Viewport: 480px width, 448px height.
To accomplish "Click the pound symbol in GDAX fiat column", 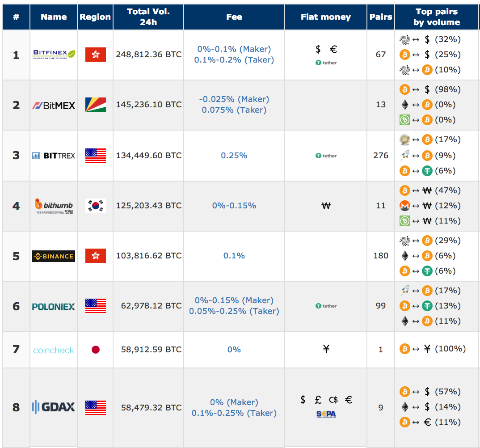I will click(x=318, y=400).
